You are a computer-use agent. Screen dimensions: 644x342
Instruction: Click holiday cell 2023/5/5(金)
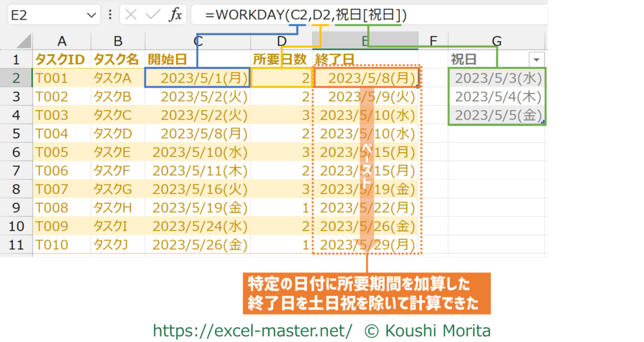[x=497, y=115]
